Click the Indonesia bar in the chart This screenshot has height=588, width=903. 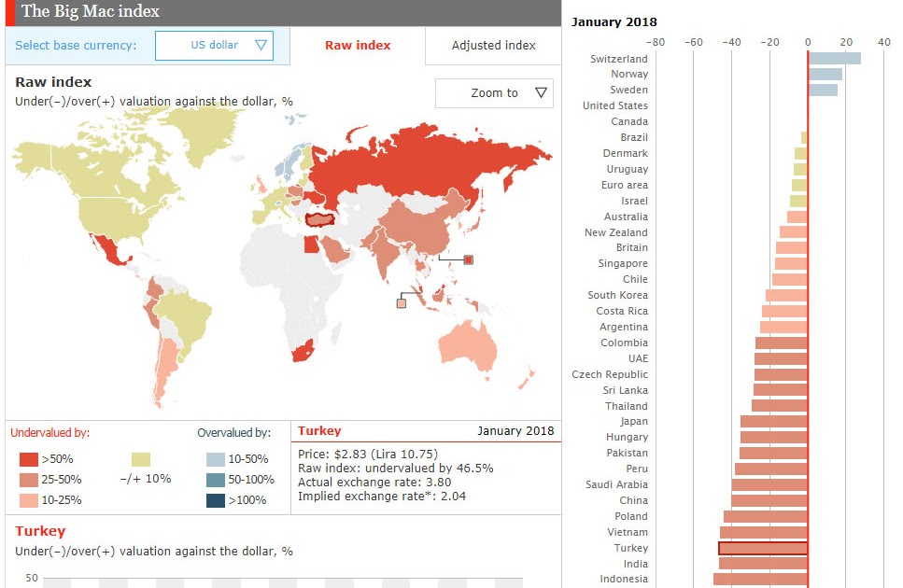[x=760, y=580]
